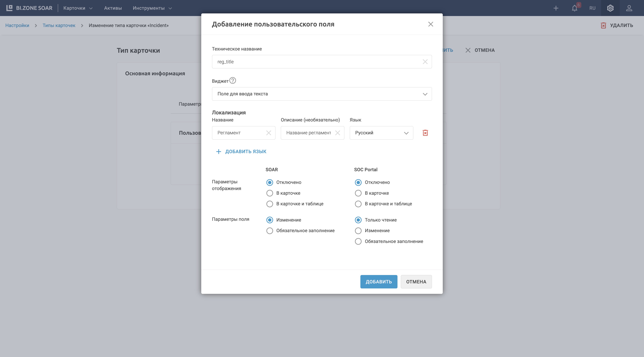Open settings gear in top bar

pos(610,8)
